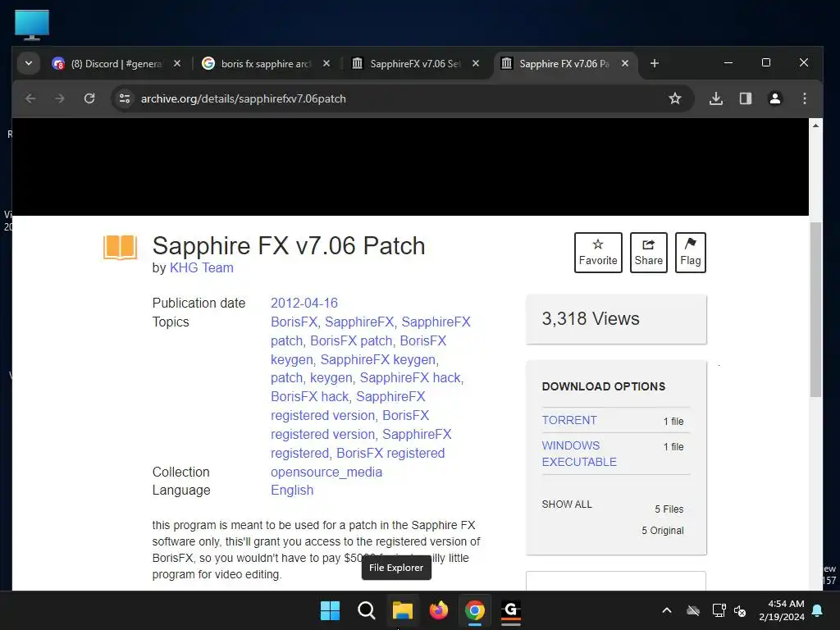840x630 pixels.
Task: Launch Firefox from the taskbar
Action: [x=439, y=610]
